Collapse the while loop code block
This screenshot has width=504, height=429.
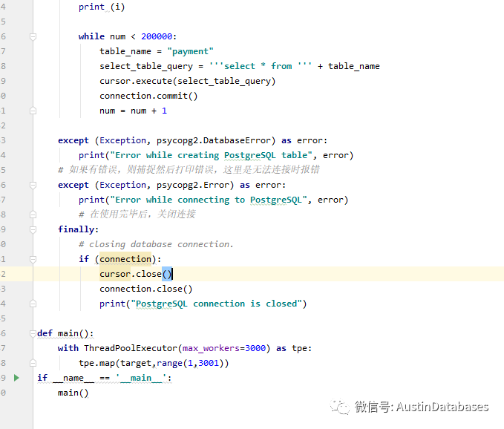click(33, 36)
